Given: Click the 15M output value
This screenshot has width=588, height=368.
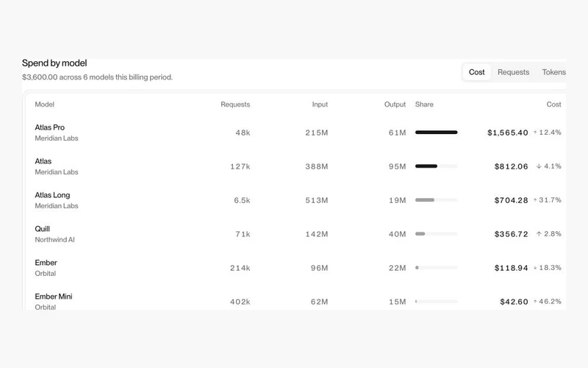Looking at the screenshot, I should click(397, 302).
